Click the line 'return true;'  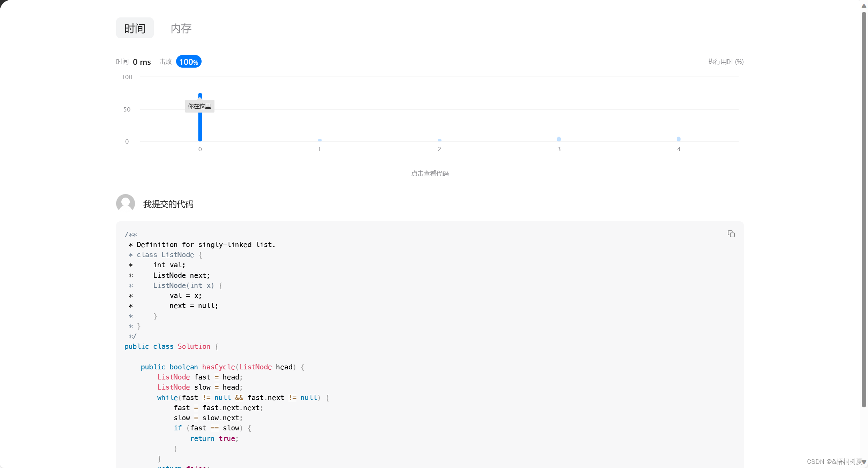point(214,438)
